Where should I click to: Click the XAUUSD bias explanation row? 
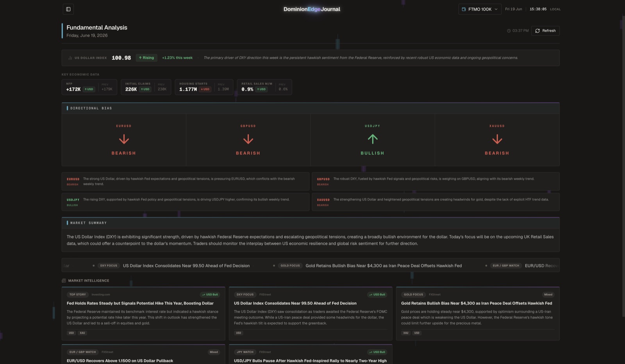(436, 202)
